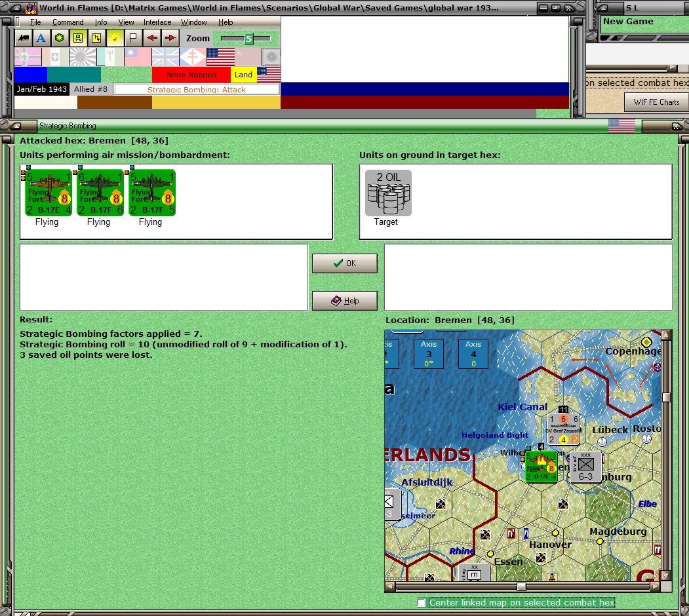The height and width of the screenshot is (616, 689).
Task: Click the CV Graf Zeppelin unit on map
Action: tap(563, 429)
